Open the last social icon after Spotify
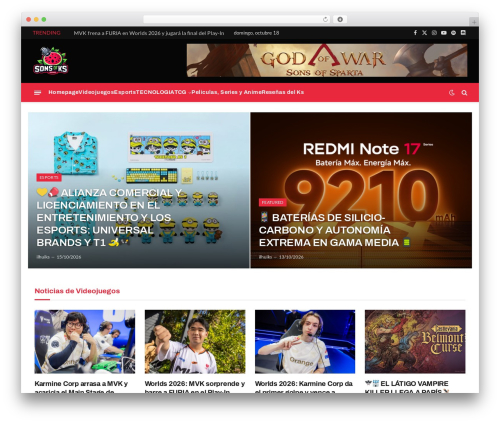500x423 pixels. coord(463,32)
